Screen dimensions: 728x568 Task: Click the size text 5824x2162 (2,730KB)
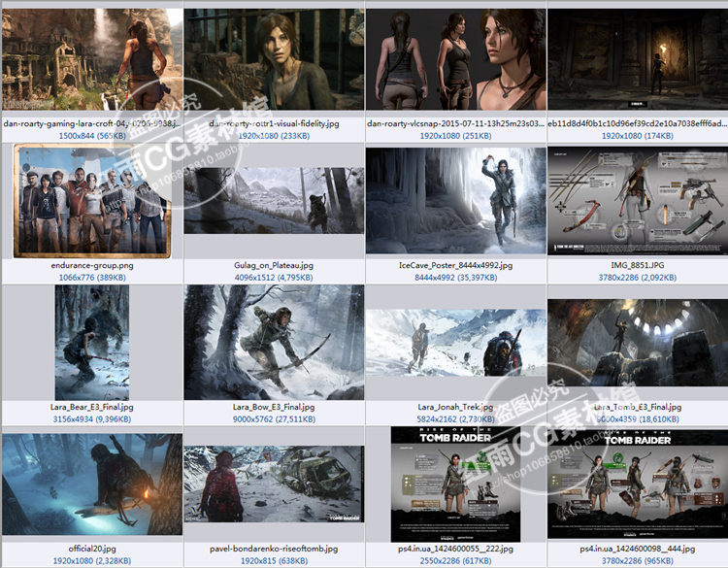[x=455, y=419]
